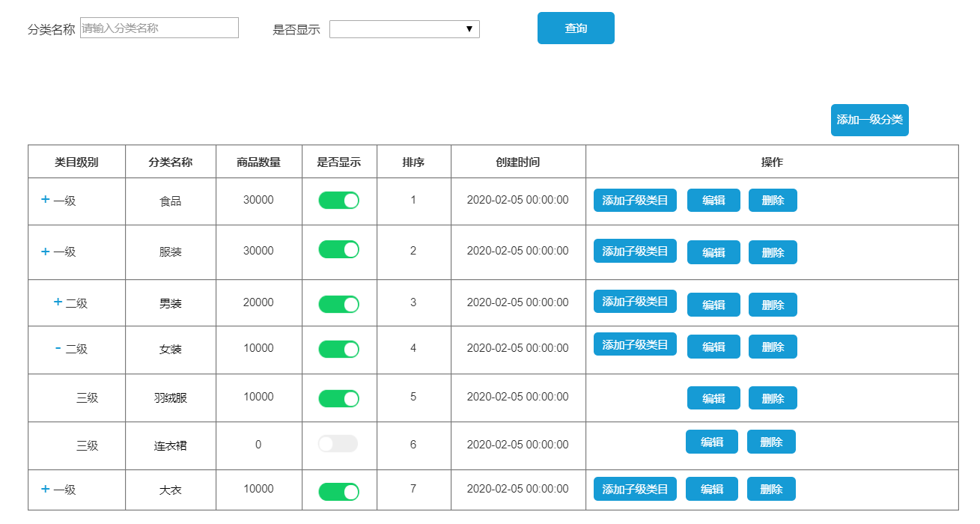The height and width of the screenshot is (524, 980).
Task: Edit the 连衣裙 category
Action: click(x=712, y=442)
